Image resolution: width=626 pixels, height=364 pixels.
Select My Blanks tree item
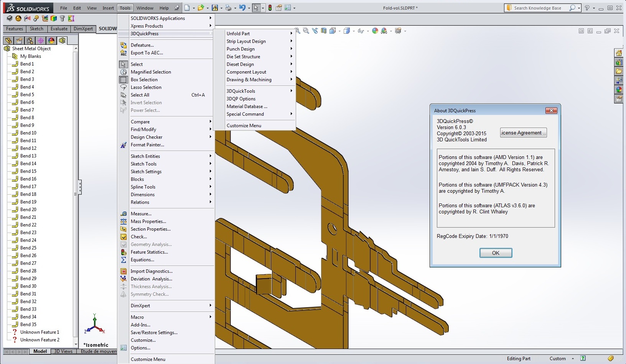point(31,56)
